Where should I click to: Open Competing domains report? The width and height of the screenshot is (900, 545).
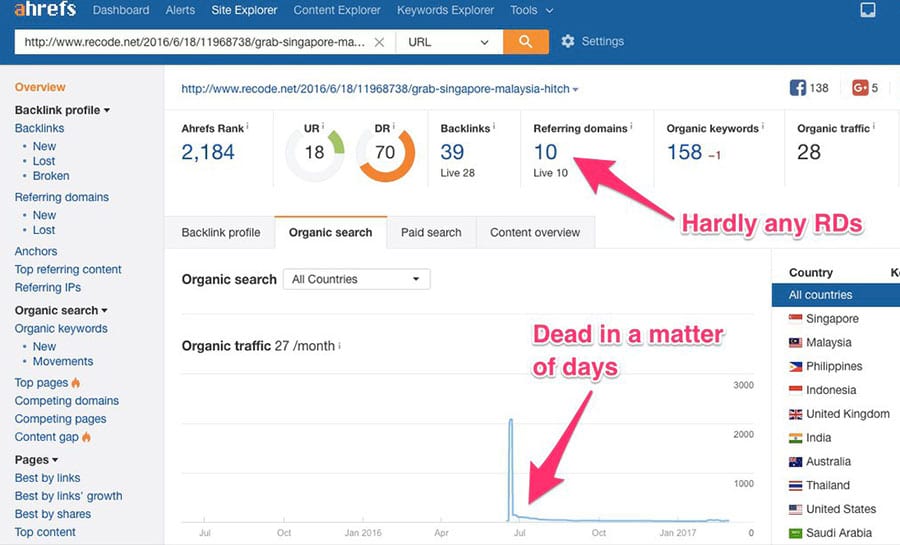(x=67, y=400)
